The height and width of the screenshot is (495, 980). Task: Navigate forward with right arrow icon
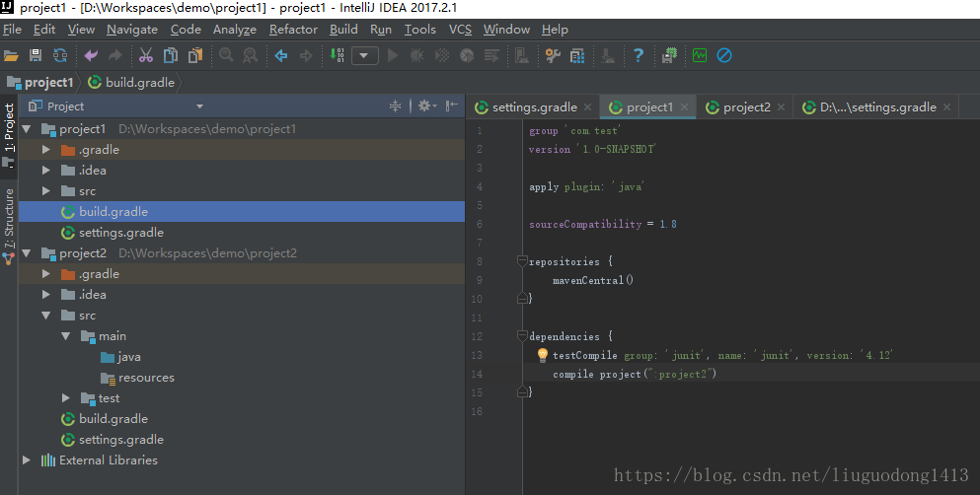306,55
